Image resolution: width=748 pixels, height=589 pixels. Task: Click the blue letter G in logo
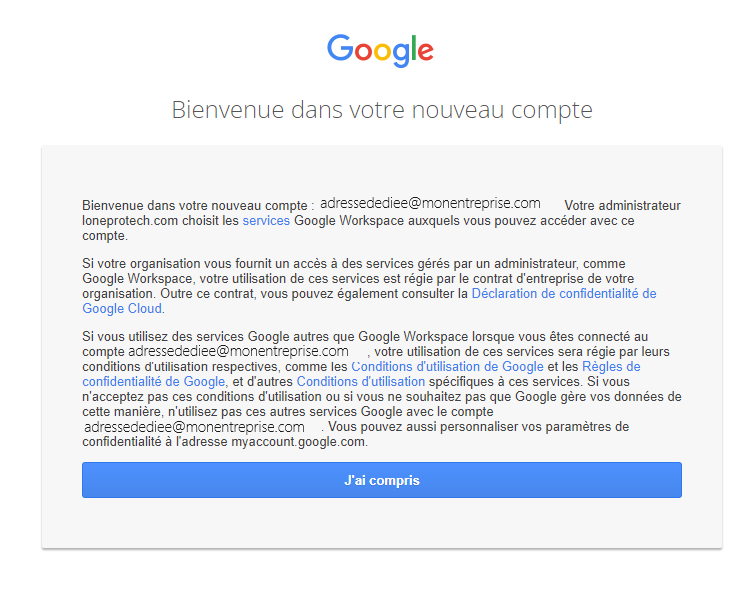click(340, 48)
